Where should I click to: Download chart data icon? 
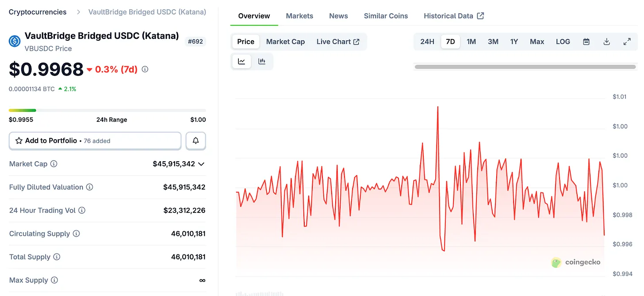pos(607,42)
